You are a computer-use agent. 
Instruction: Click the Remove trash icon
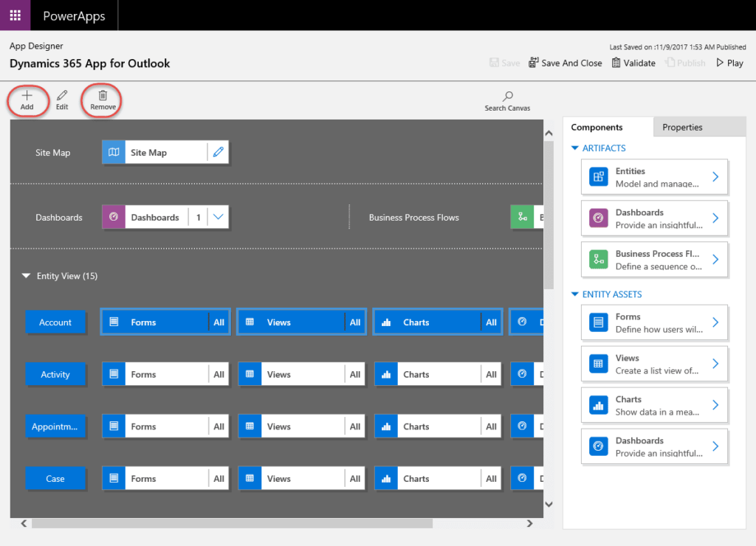click(103, 95)
